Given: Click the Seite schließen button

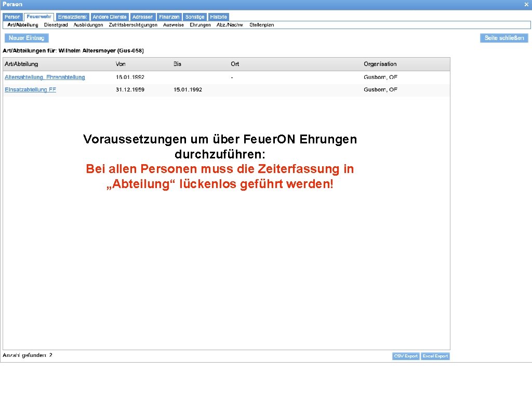Looking at the screenshot, I should point(504,38).
